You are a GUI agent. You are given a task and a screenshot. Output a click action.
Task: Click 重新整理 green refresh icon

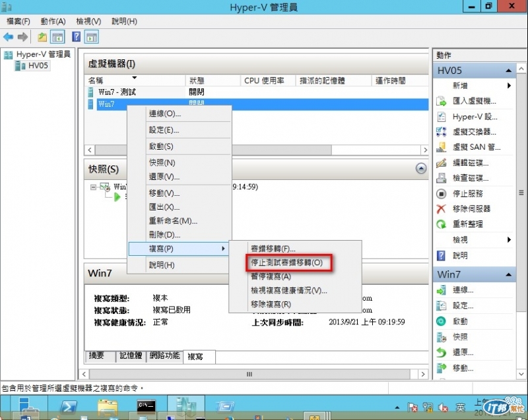pos(441,224)
